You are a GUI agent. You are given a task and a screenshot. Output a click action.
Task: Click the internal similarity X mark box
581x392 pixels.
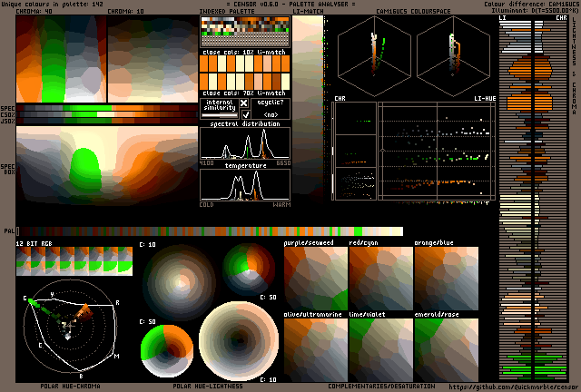[x=244, y=103]
